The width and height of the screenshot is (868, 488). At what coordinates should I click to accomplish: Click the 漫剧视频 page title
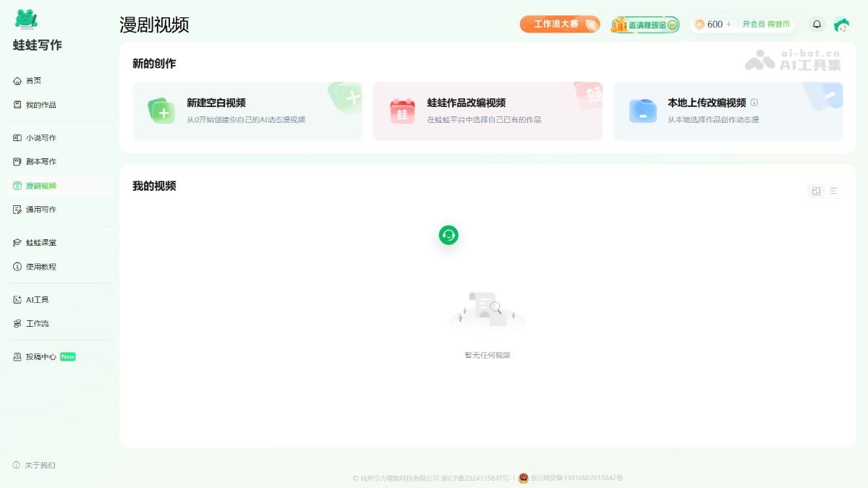(x=155, y=25)
